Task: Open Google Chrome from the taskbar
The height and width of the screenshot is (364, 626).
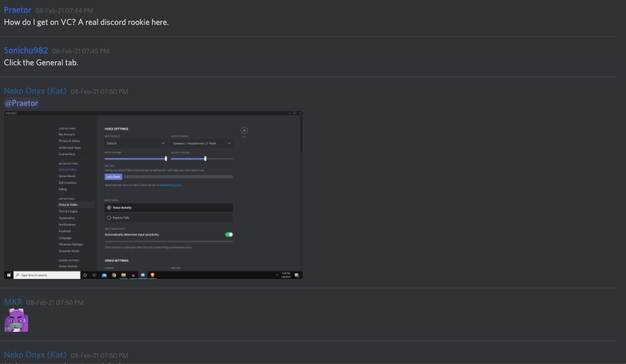Action: (114, 275)
